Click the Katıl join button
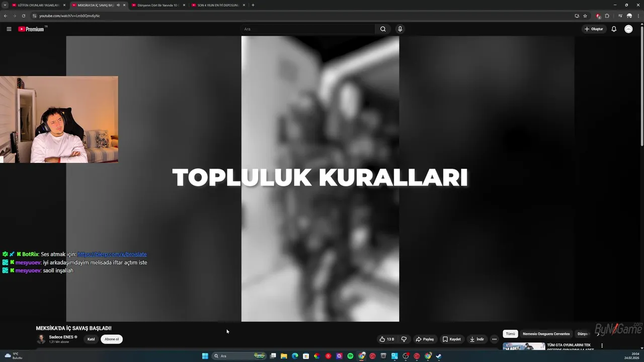 (91, 339)
